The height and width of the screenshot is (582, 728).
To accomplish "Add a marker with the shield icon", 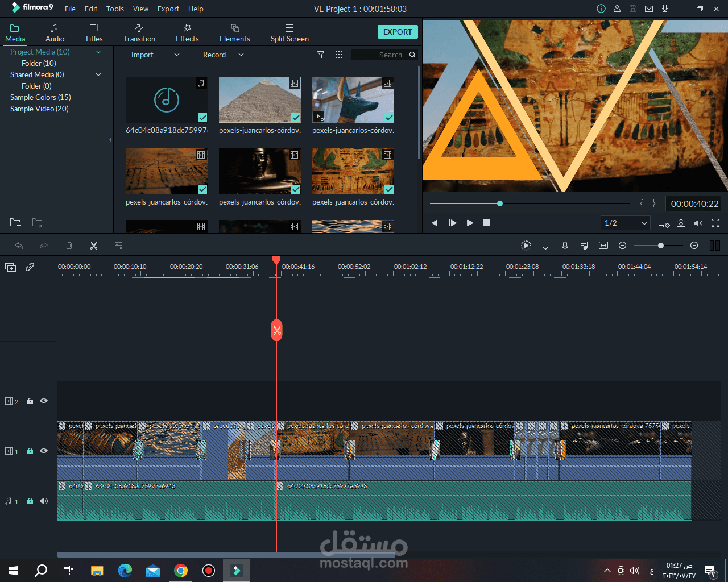I will tap(545, 246).
